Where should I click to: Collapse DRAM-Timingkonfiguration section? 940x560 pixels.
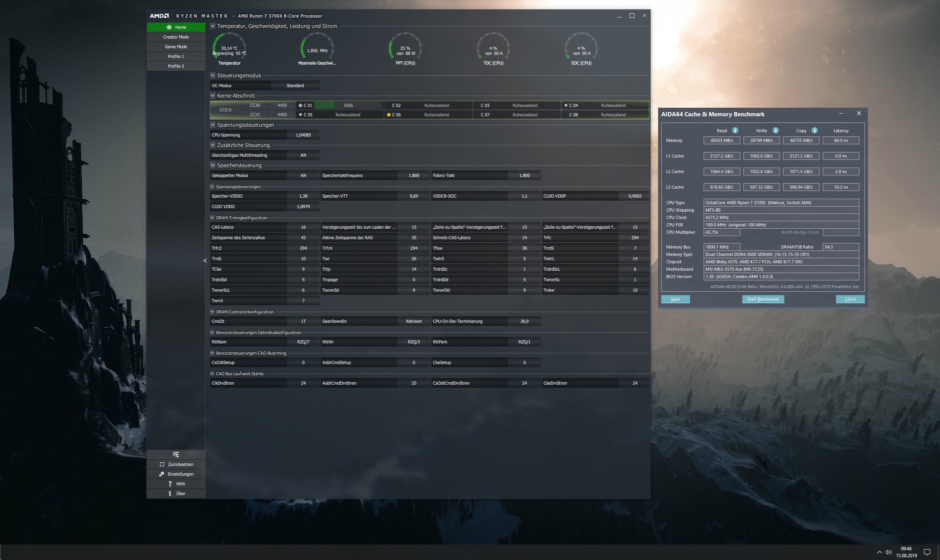click(x=212, y=218)
